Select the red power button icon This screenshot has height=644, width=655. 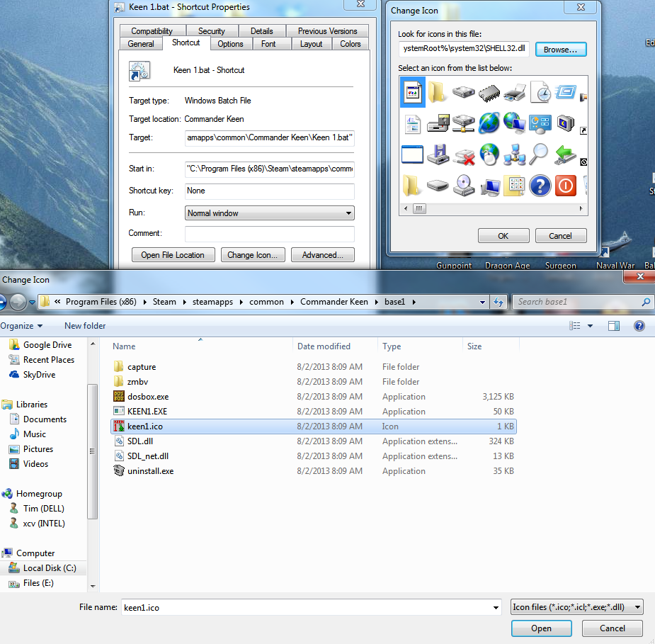coord(566,186)
